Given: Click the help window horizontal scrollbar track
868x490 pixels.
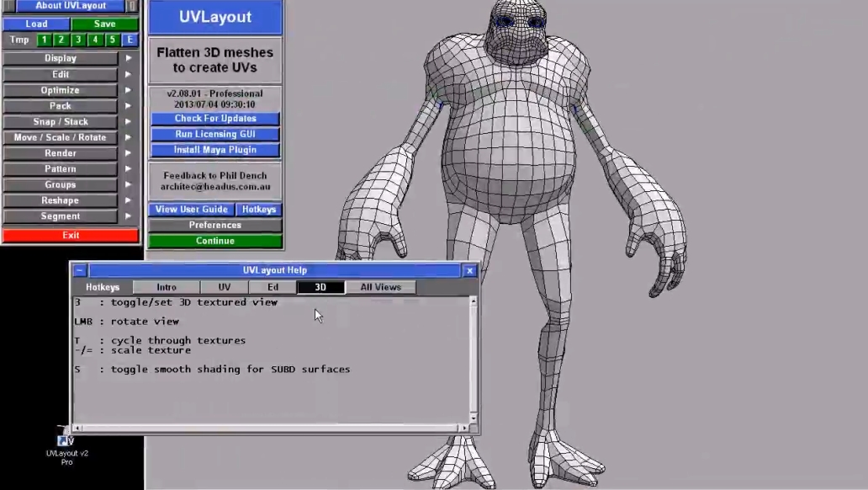Looking at the screenshot, I should [x=271, y=428].
